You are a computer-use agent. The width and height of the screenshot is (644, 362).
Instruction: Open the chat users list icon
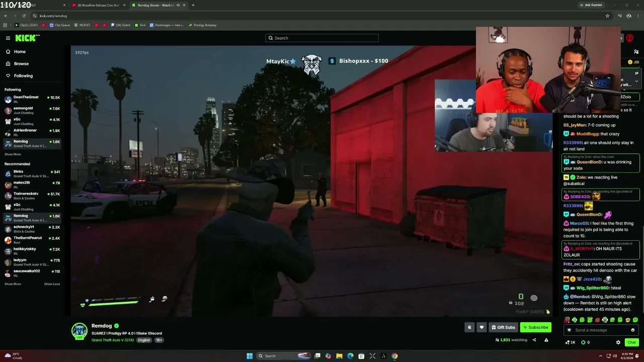point(636,52)
